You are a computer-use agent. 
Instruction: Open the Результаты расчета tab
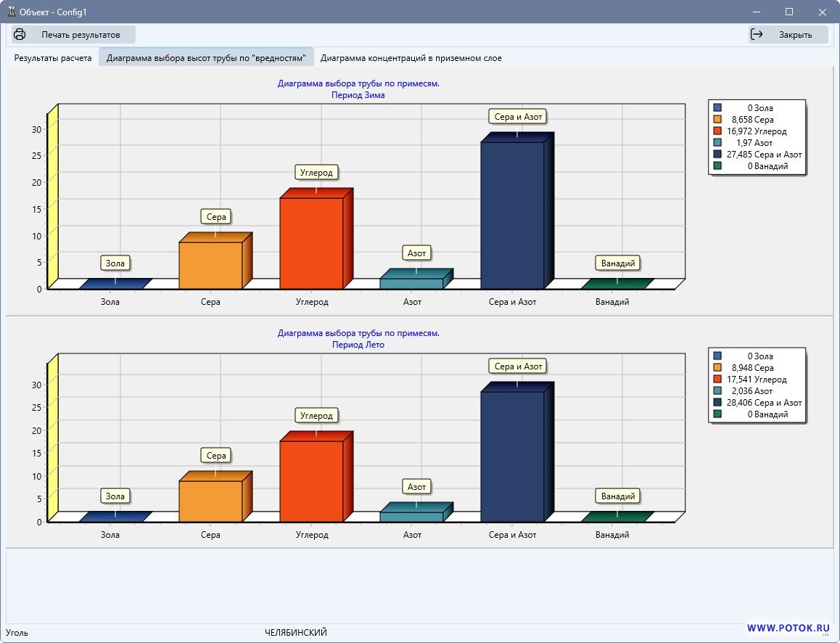pyautogui.click(x=53, y=58)
